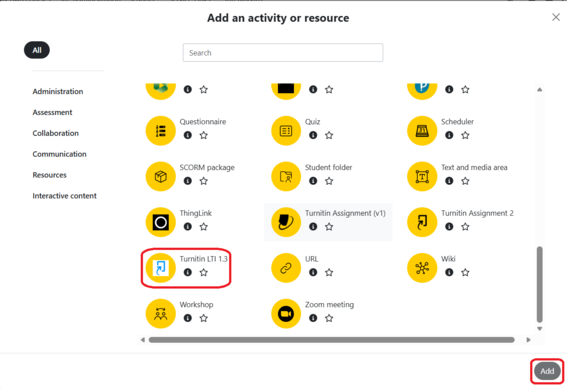The width and height of the screenshot is (567, 388).
Task: Show info for Turnitin LTI 1.3
Action: pyautogui.click(x=187, y=272)
